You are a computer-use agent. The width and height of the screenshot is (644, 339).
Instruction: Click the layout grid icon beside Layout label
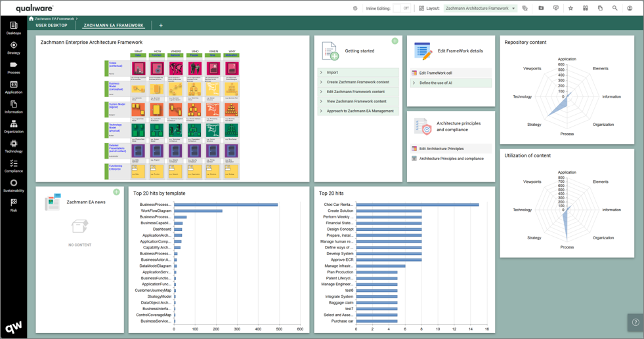[421, 9]
